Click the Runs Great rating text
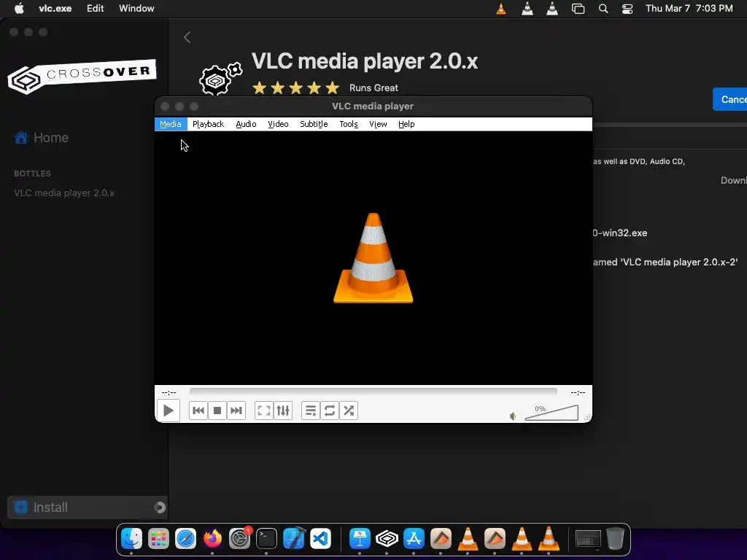Image resolution: width=747 pixels, height=560 pixels. (373, 87)
